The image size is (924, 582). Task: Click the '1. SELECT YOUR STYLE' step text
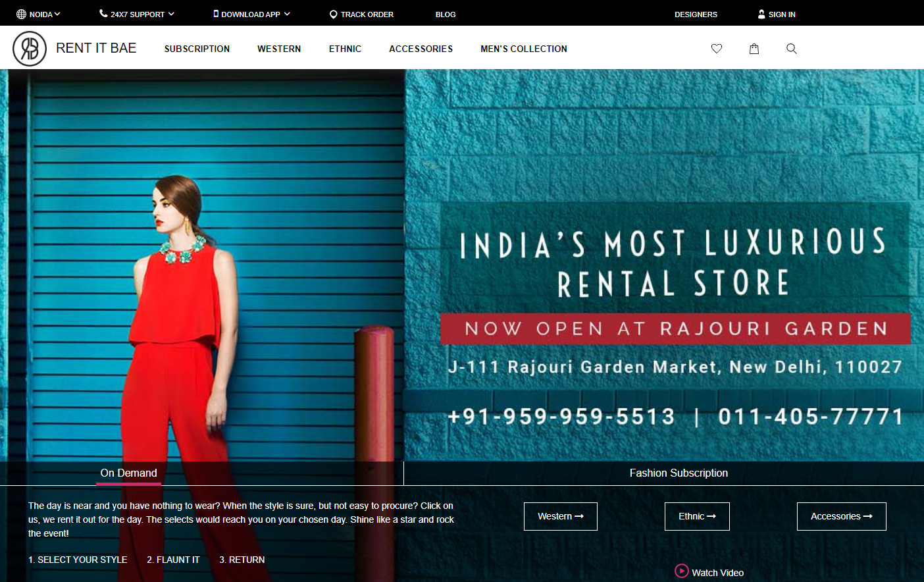tap(78, 560)
